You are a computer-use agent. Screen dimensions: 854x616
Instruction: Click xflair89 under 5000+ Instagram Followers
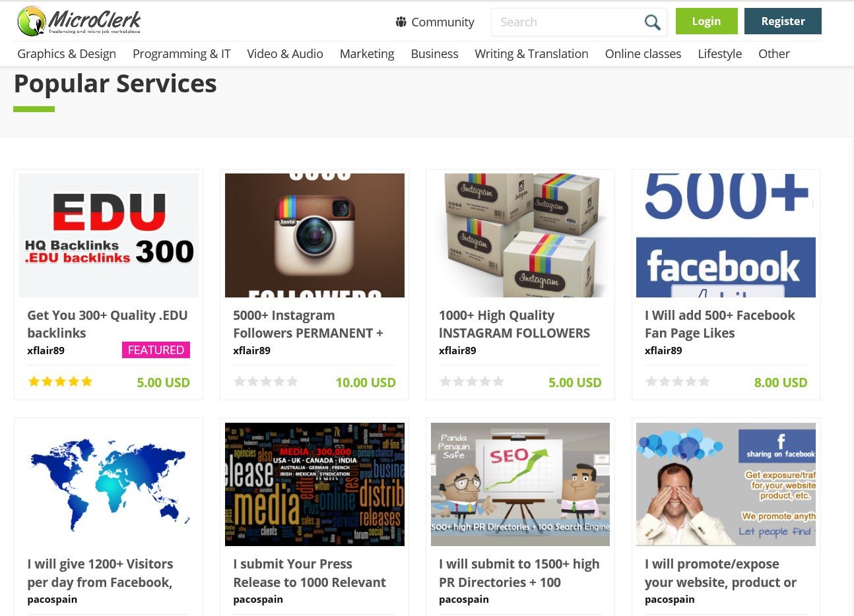click(x=252, y=350)
